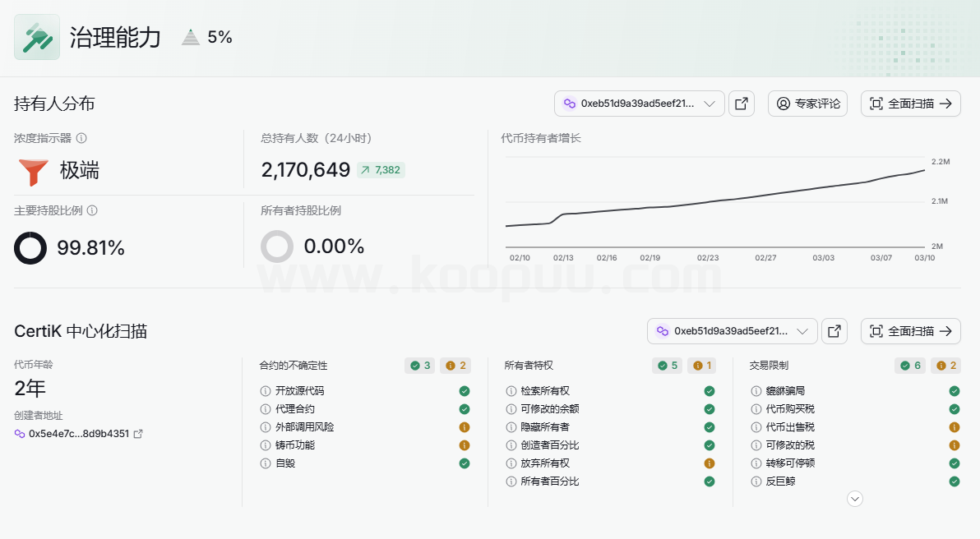Screen dimensions: 980x539
Task: Click the 持有人分布 section title
Action: [x=54, y=104]
